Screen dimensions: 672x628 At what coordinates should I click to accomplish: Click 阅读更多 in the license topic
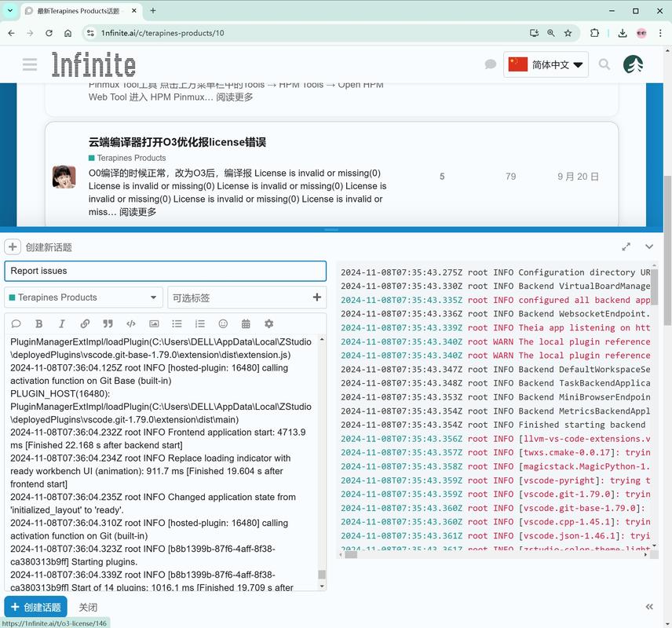point(137,212)
